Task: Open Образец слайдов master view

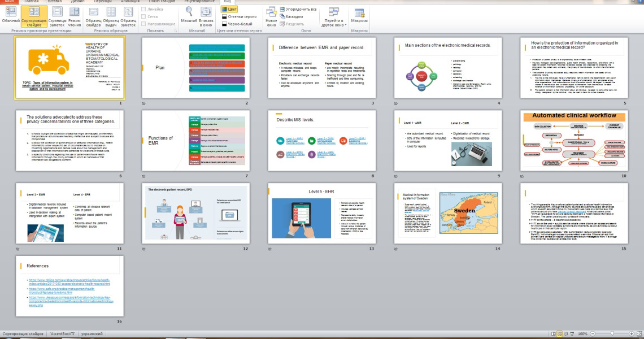Action: pos(93,16)
